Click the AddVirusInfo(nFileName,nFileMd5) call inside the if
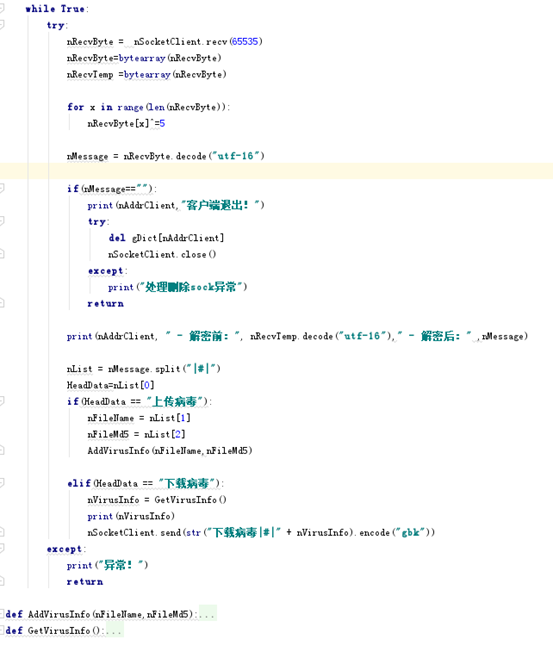Image resolution: width=553 pixels, height=658 pixels. point(170,451)
